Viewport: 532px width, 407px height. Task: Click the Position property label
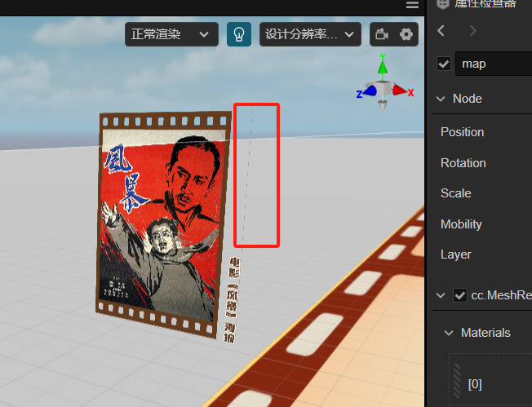(462, 132)
